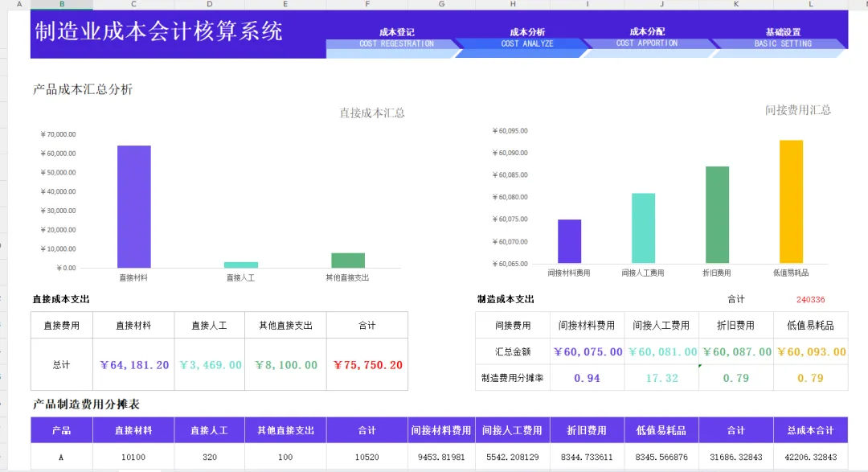Select the 直接成本汇总 chart title
This screenshot has width=868, height=472.
click(372, 113)
